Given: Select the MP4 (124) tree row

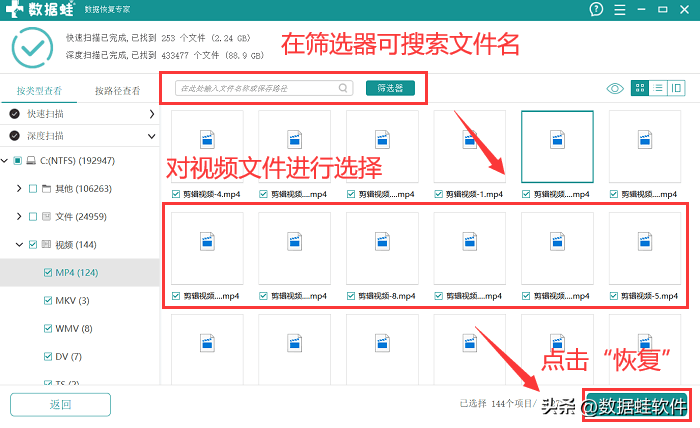Looking at the screenshot, I should click(80, 273).
